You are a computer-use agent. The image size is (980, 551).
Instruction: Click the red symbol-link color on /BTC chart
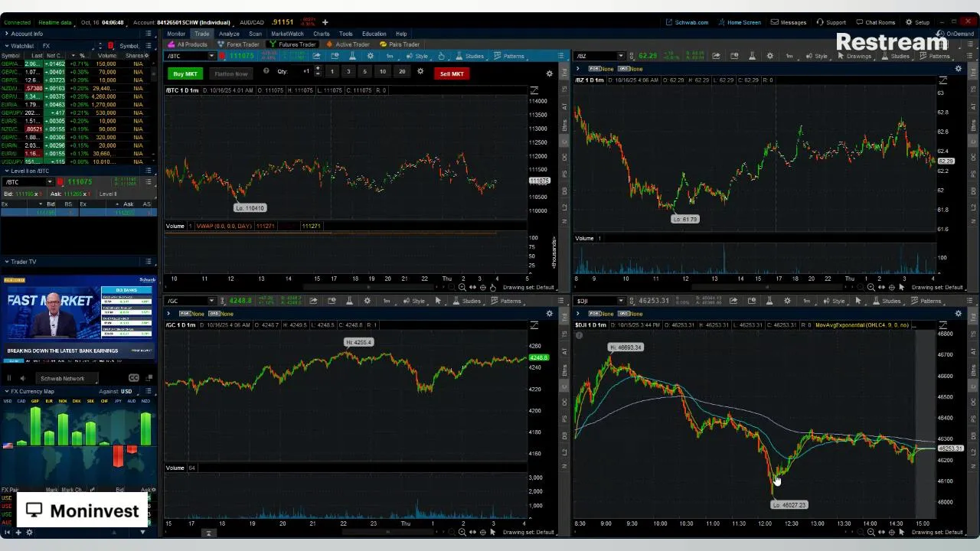pos(223,56)
